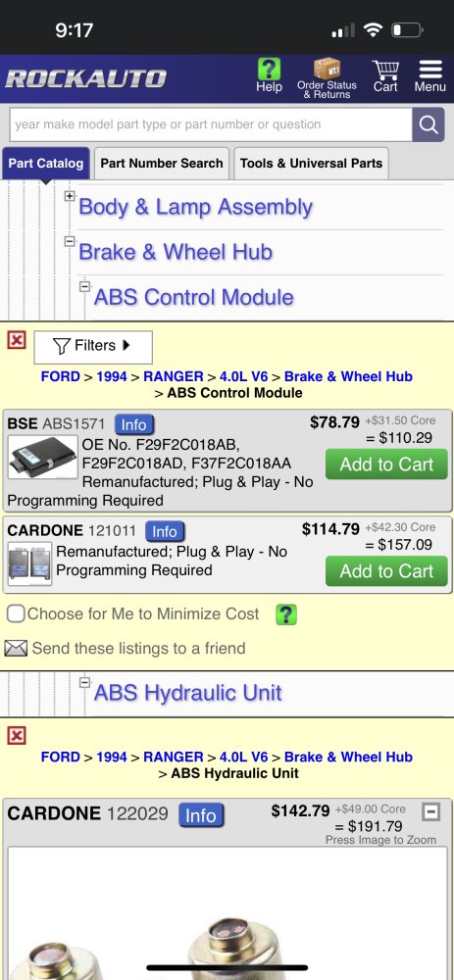Switch to Tools & Universal Parts tab

pos(311,163)
